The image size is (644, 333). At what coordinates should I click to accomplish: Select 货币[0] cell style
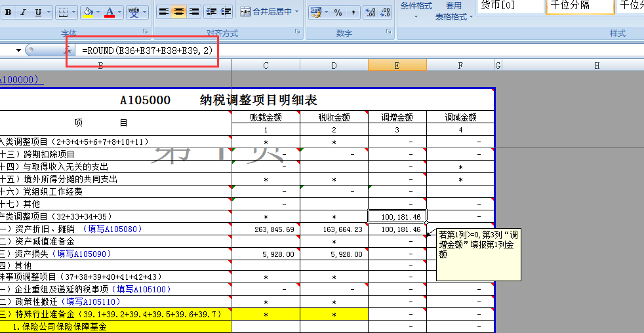pos(510,7)
